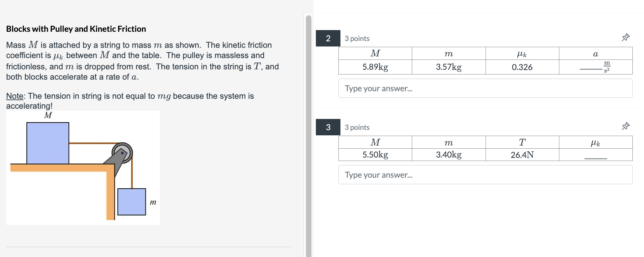Click the question 2 answer field
This screenshot has width=644, height=257.
[485, 88]
